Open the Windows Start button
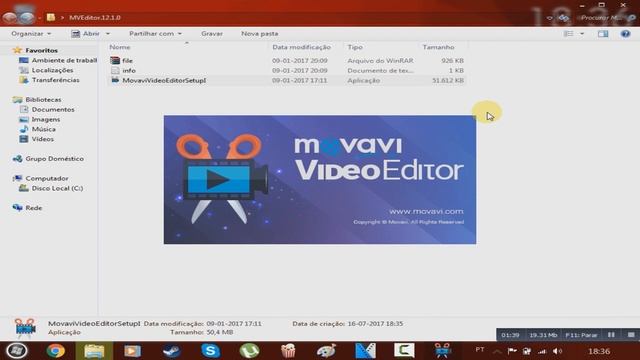Screen dimensions: 640x360 coord(17,351)
